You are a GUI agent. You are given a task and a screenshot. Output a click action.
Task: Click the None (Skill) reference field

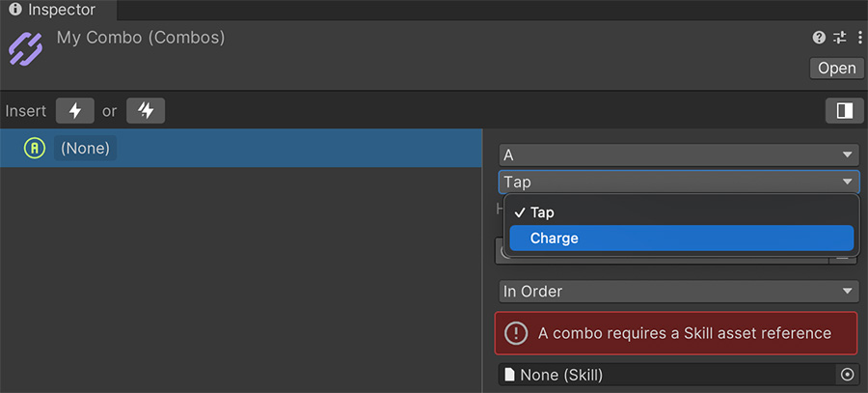pos(667,375)
